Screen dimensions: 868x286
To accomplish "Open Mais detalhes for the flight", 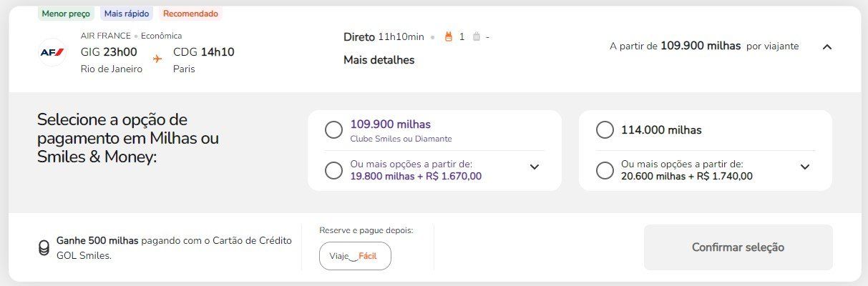I will (379, 60).
